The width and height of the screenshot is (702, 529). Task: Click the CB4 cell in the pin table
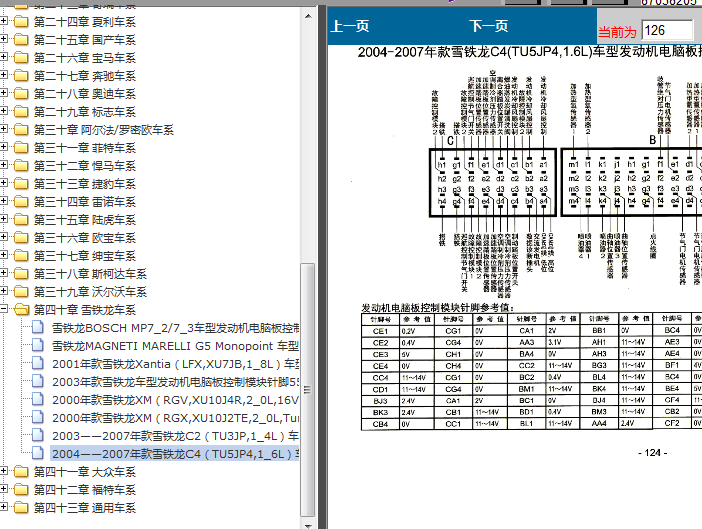(380, 424)
